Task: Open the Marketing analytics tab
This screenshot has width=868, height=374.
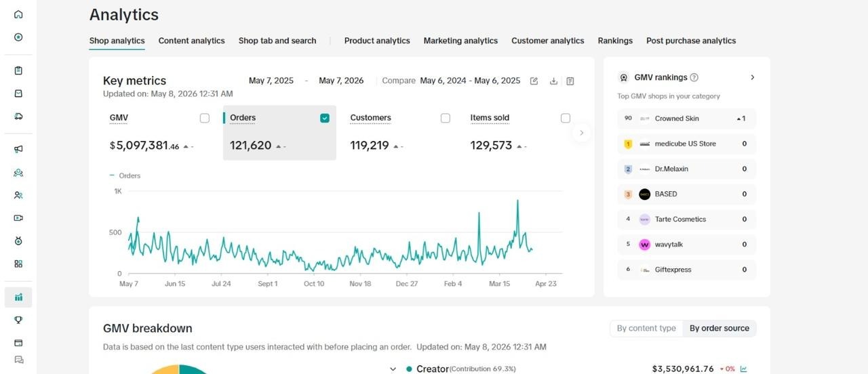Action: (x=460, y=41)
